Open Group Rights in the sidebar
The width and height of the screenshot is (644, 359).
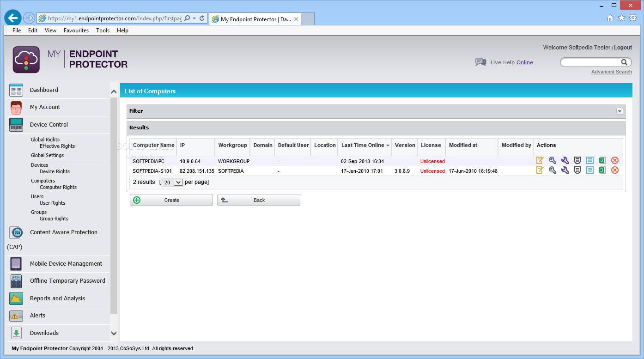(54, 219)
